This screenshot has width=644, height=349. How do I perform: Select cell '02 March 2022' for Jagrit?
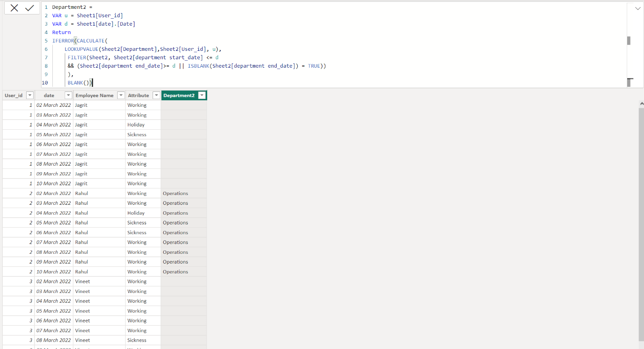(54, 105)
